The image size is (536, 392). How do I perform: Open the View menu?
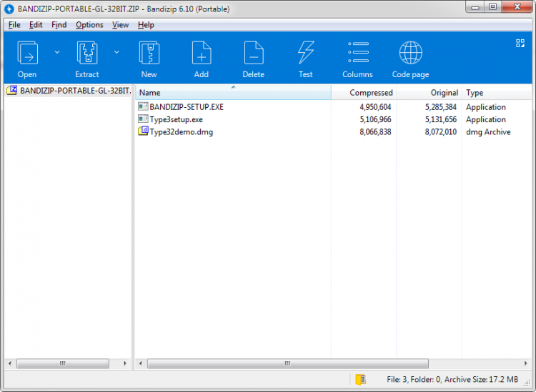[120, 25]
